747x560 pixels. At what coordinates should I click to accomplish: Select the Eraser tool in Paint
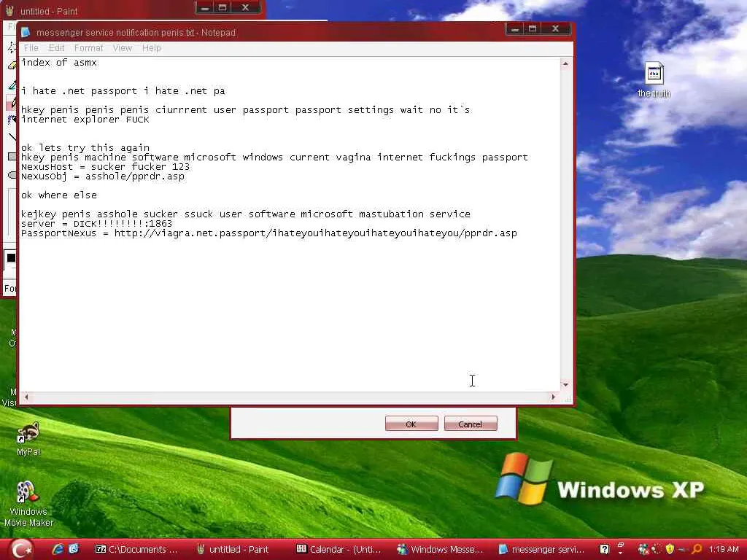[13, 65]
